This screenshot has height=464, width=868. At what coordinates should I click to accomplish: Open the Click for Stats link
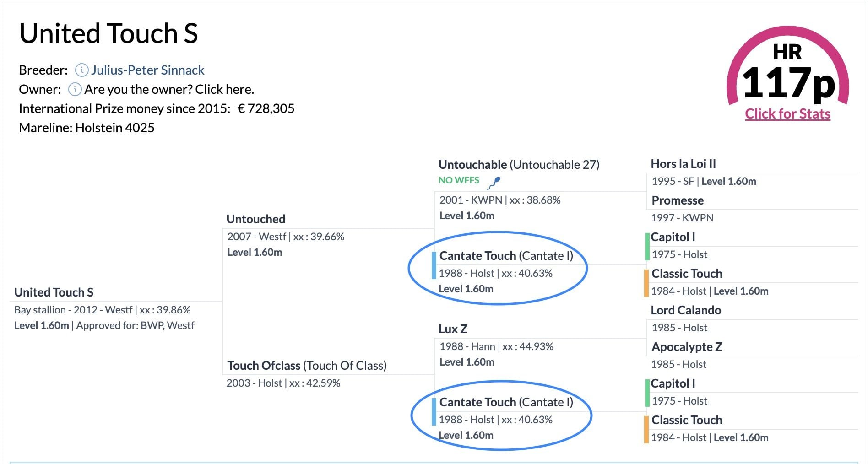[x=787, y=114]
